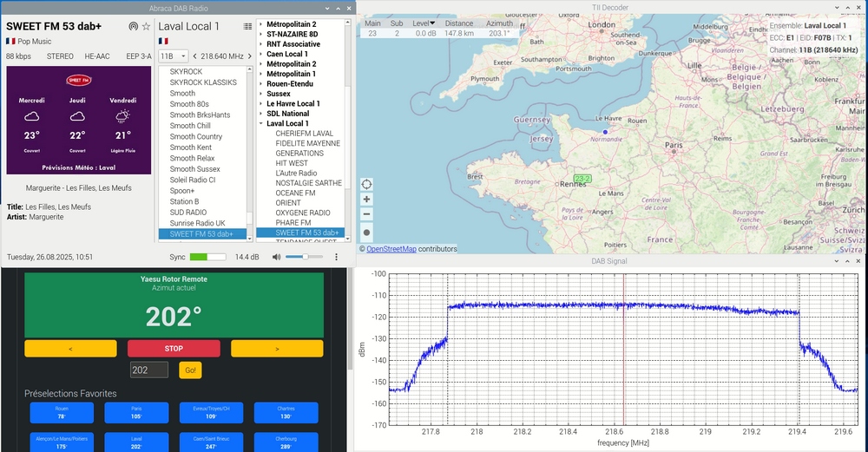Click the blue location dot near Le Havre

605,132
